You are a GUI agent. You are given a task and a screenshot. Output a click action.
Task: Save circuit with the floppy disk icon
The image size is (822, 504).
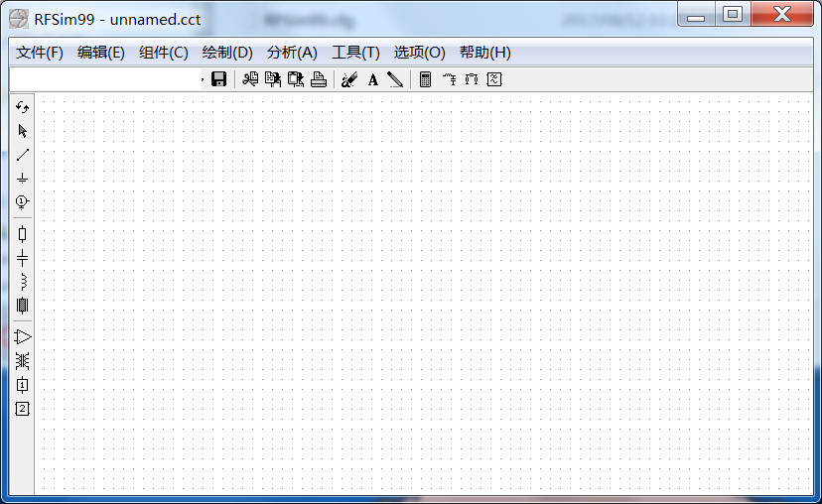(218, 79)
